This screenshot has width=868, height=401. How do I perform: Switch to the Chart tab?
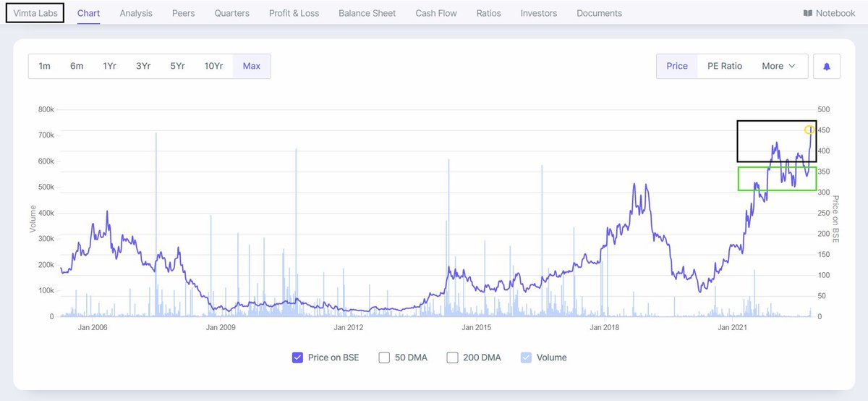pos(88,13)
